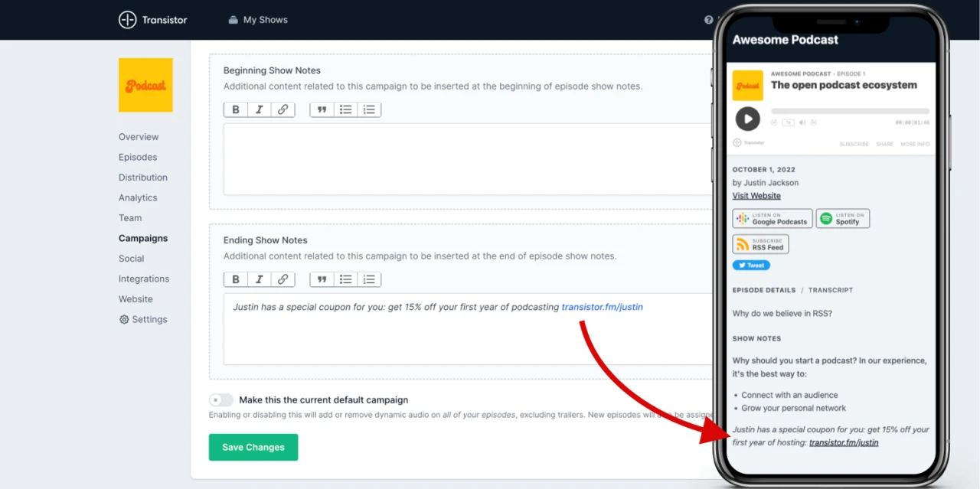Image resolution: width=980 pixels, height=489 pixels.
Task: Open Distribution in the sidebar
Action: 143,178
